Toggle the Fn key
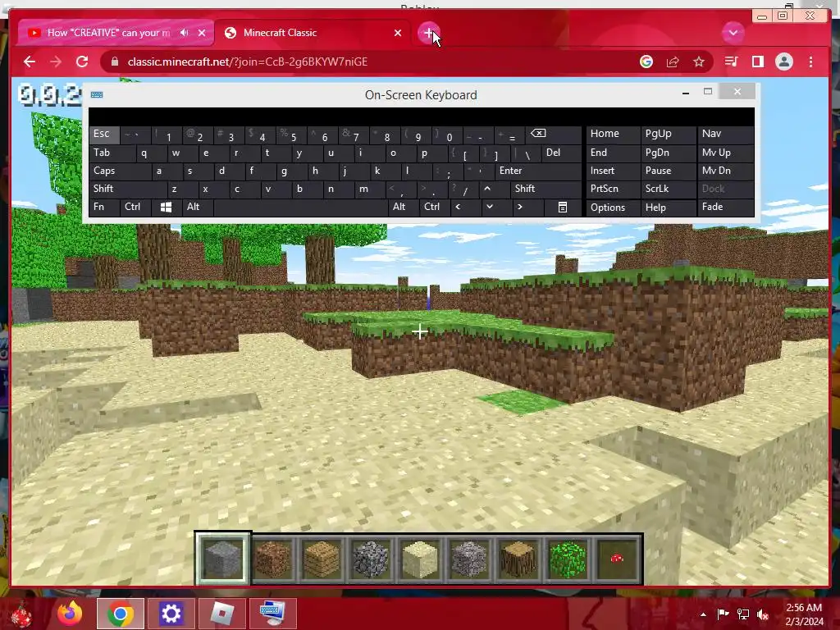 (x=104, y=207)
